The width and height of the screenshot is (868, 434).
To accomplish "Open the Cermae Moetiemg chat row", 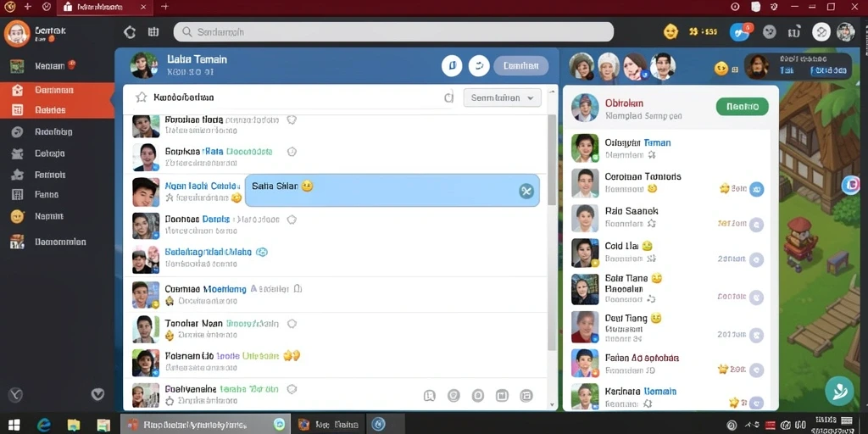I will (x=335, y=294).
